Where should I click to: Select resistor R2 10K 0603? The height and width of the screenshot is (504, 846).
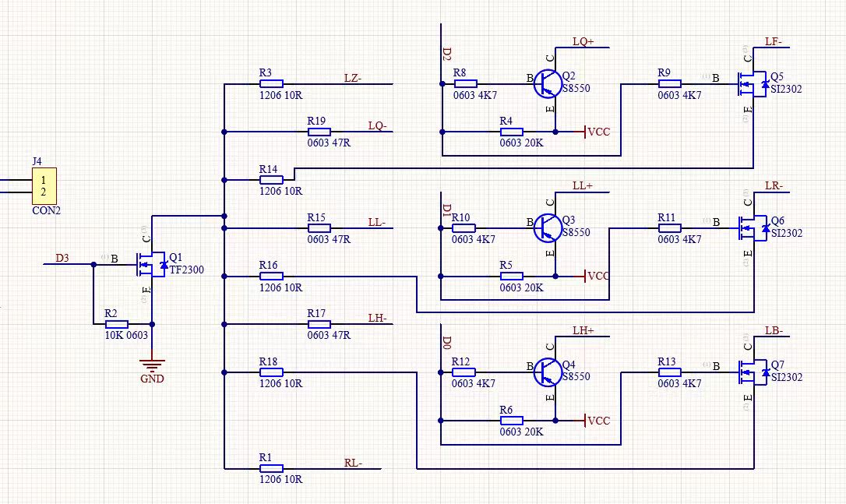[117, 323]
